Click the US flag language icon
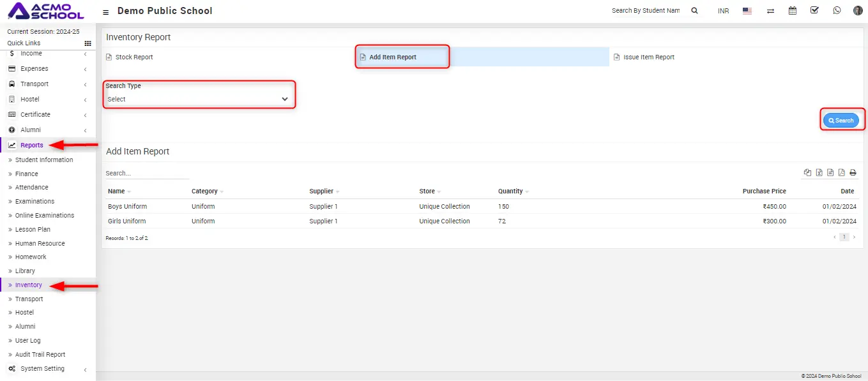This screenshot has width=868, height=381. pyautogui.click(x=747, y=11)
